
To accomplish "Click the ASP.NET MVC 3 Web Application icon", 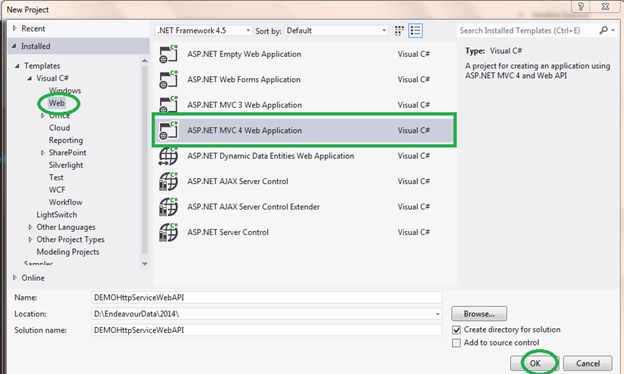I will pyautogui.click(x=168, y=105).
